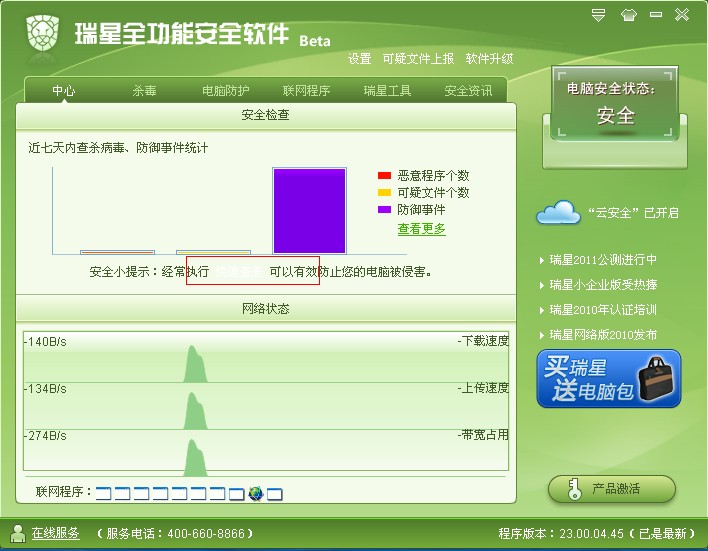The height and width of the screenshot is (551, 708).
Task: Click the 安全检查 section header
Action: coord(266,115)
